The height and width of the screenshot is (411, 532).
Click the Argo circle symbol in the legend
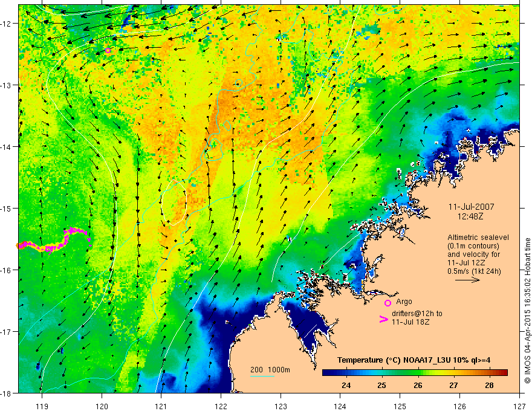388,303
